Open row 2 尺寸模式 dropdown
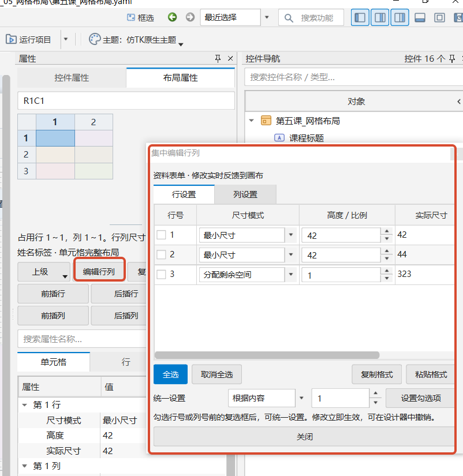This screenshot has width=463, height=476. point(291,254)
